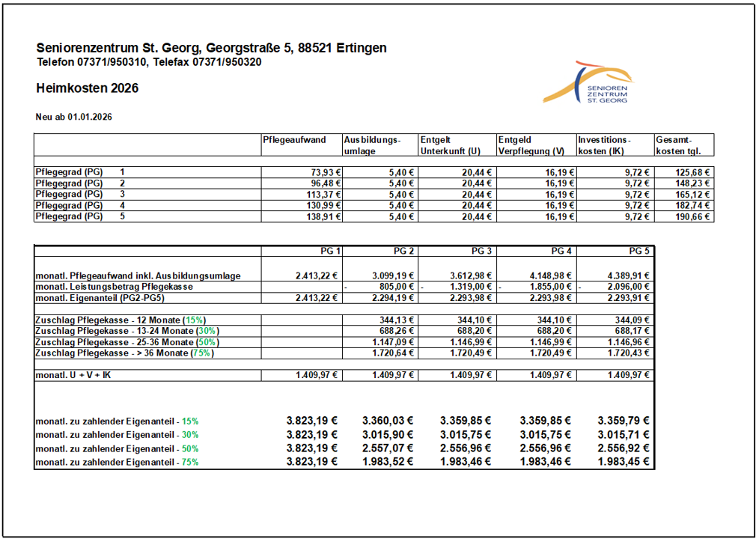Select the PG 4 column header
756x539 pixels.
click(x=561, y=251)
